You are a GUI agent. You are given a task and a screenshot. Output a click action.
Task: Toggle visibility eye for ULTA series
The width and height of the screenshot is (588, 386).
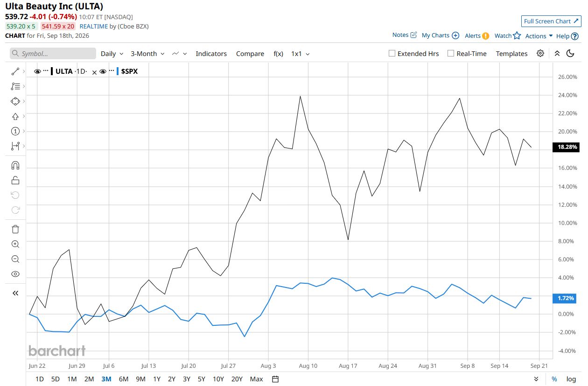pos(37,71)
